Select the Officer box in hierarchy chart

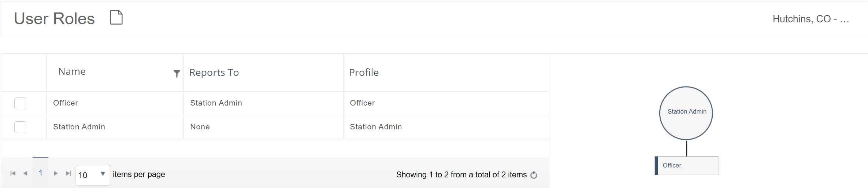(686, 166)
